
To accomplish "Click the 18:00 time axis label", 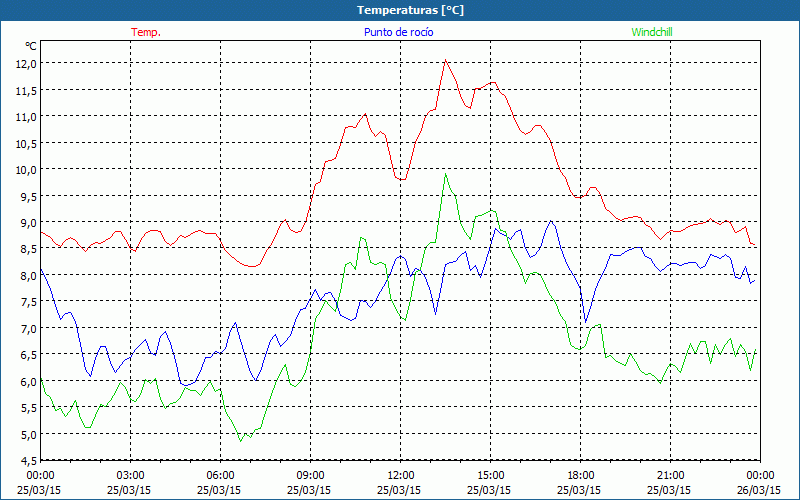I will click(580, 476).
